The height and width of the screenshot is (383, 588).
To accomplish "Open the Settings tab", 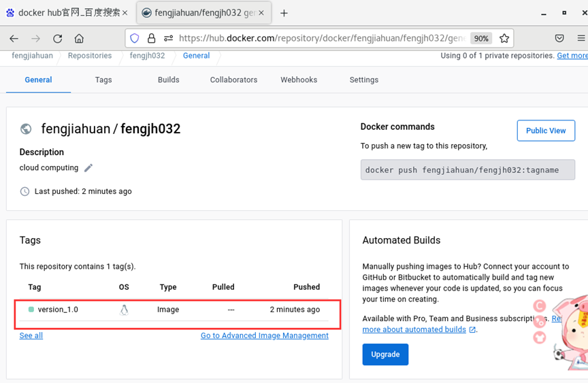I will click(x=363, y=80).
